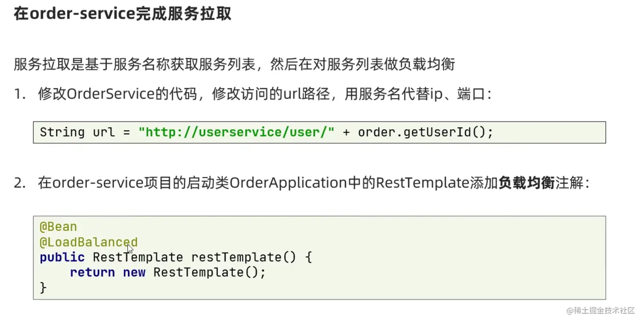This screenshot has height=324, width=644.
Task: Click 'RestTemplate();' in the return statement
Action: (x=209, y=272)
